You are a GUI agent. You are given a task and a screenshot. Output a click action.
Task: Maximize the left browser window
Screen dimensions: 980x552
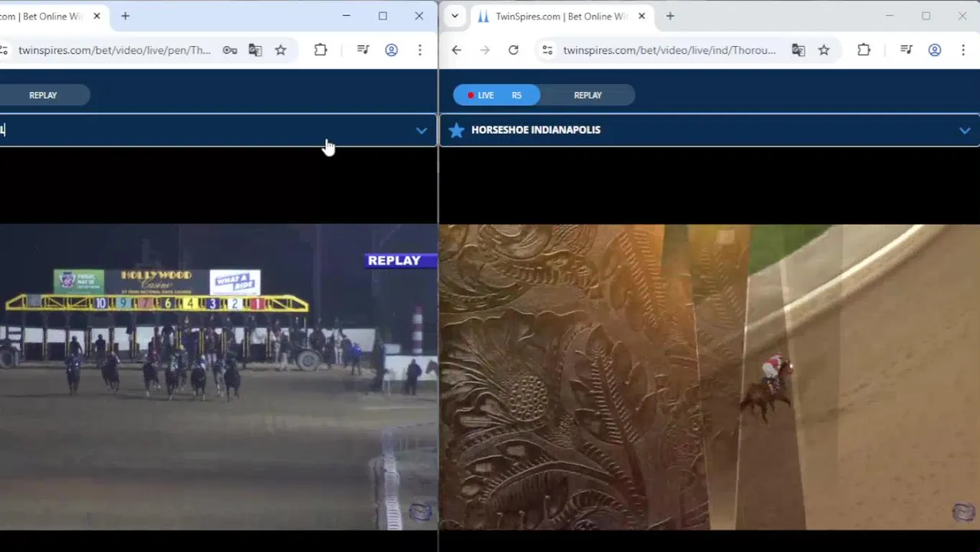pos(383,16)
